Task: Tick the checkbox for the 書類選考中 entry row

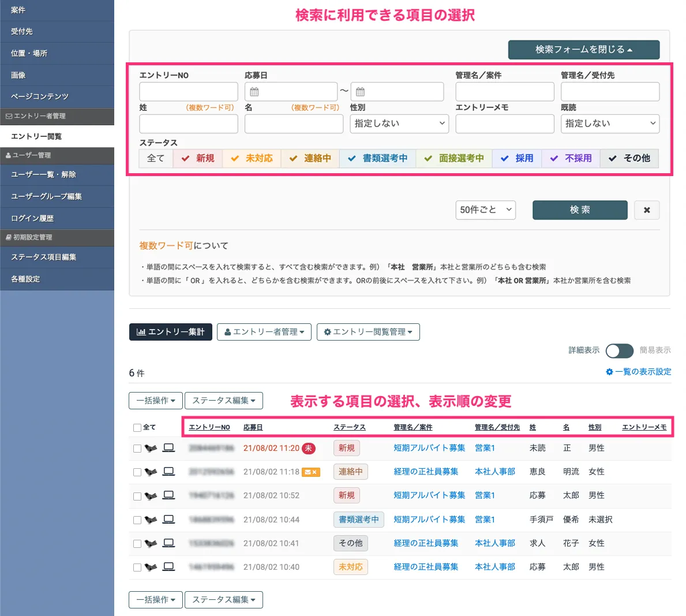Action: tap(137, 520)
